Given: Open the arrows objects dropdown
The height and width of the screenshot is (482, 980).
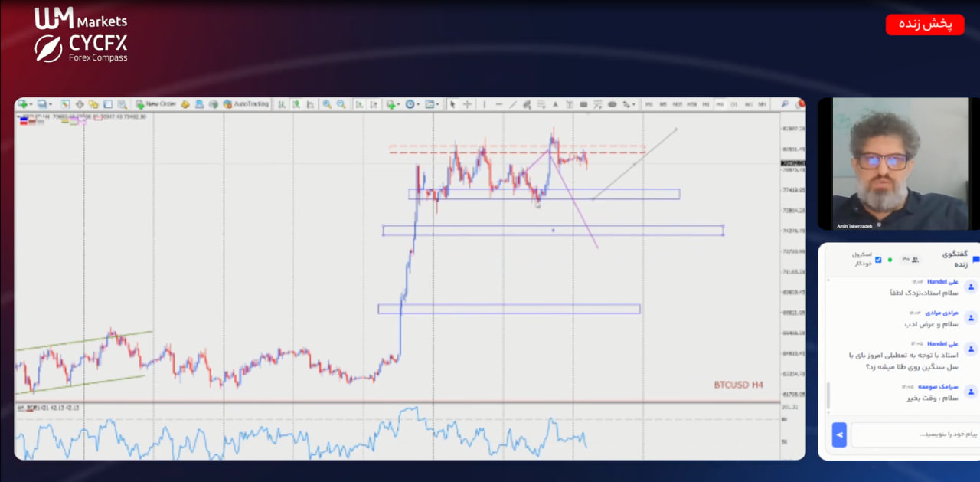Looking at the screenshot, I should tap(628, 104).
